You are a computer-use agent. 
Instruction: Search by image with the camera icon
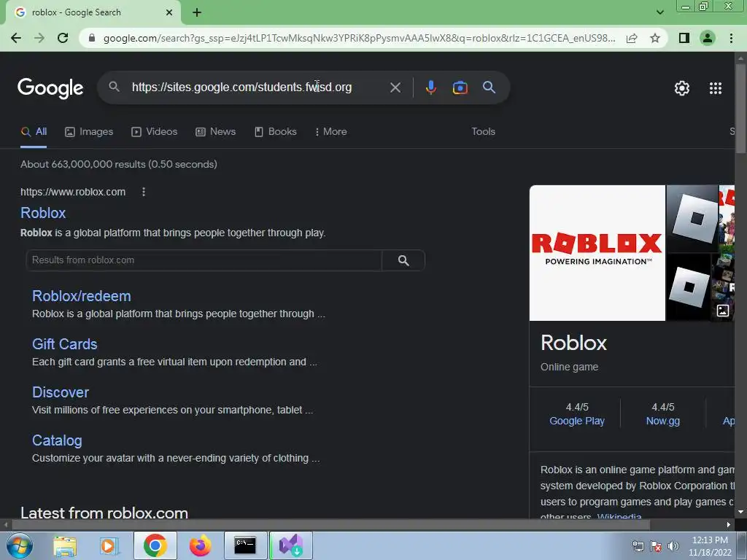click(x=460, y=87)
